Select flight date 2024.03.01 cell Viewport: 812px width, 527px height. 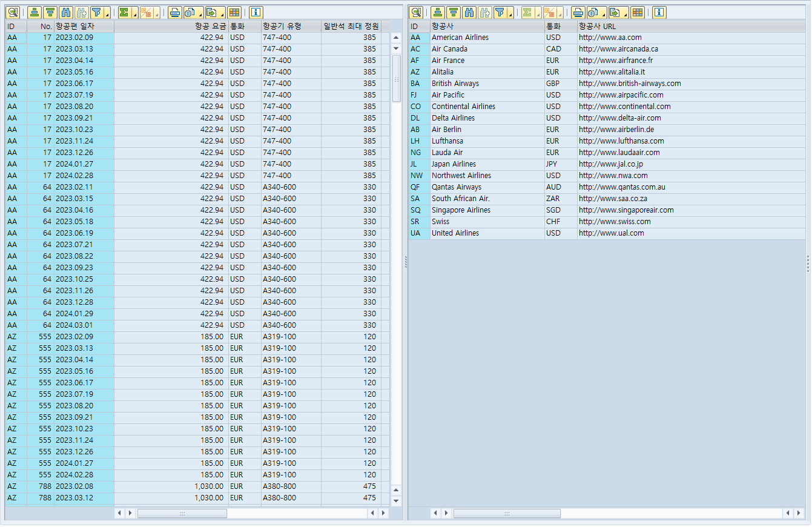click(x=84, y=325)
